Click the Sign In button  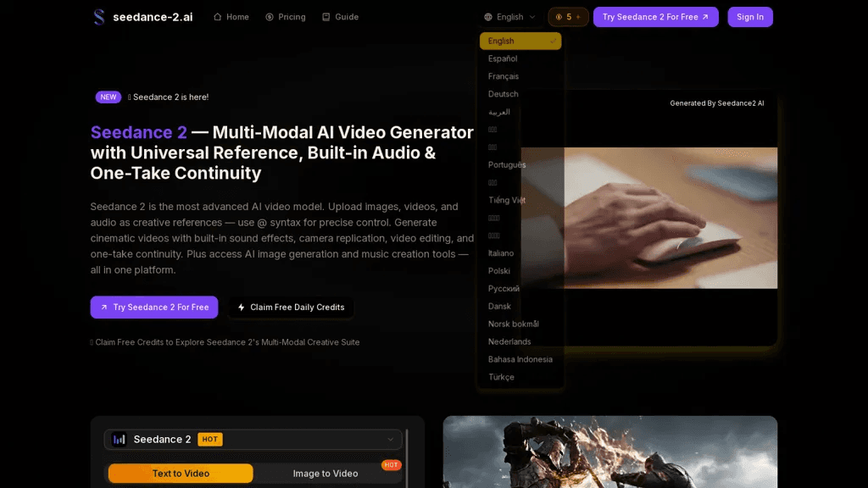750,17
